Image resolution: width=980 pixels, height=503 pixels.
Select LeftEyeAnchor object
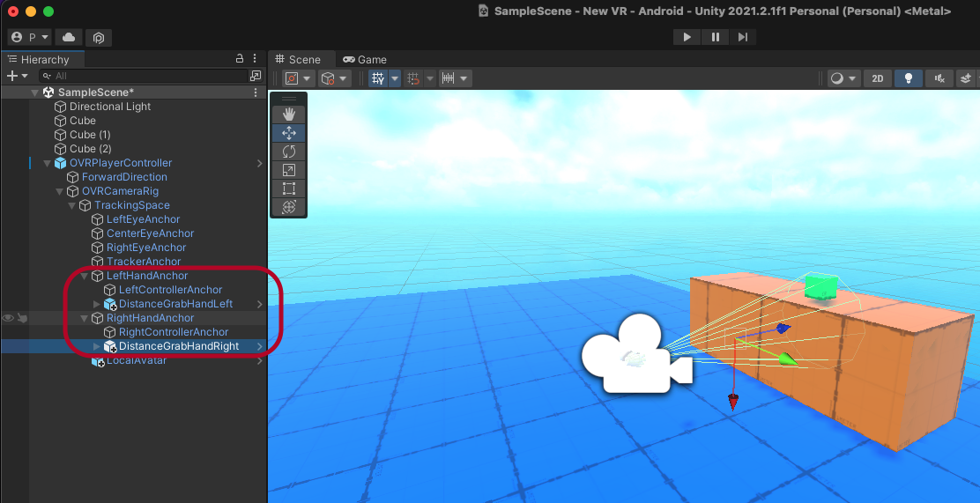143,219
